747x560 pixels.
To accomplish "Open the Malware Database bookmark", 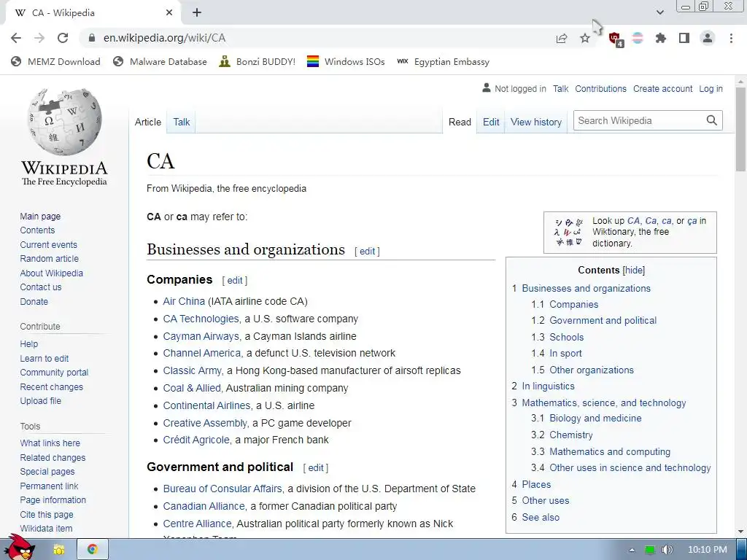I will (x=160, y=61).
